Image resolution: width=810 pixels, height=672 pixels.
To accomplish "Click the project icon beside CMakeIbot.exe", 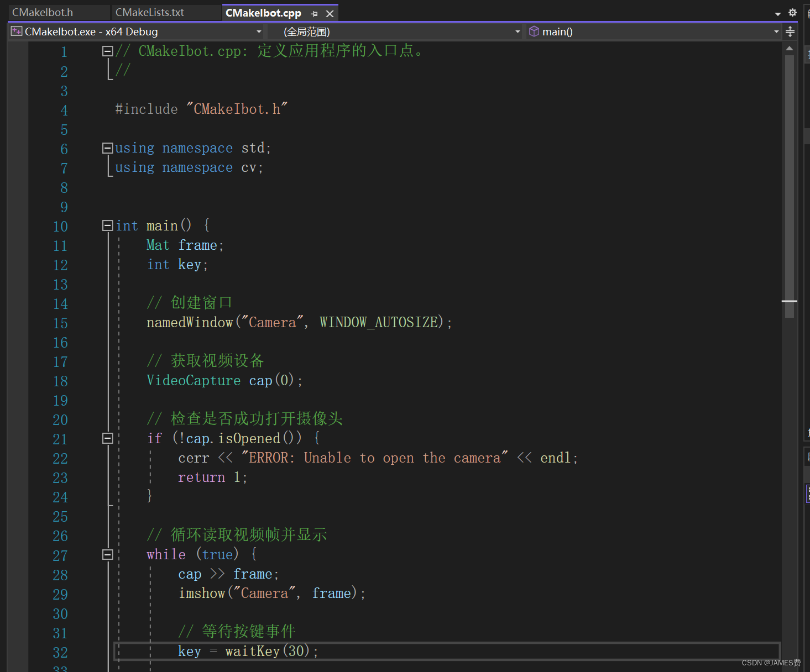I will pyautogui.click(x=17, y=32).
